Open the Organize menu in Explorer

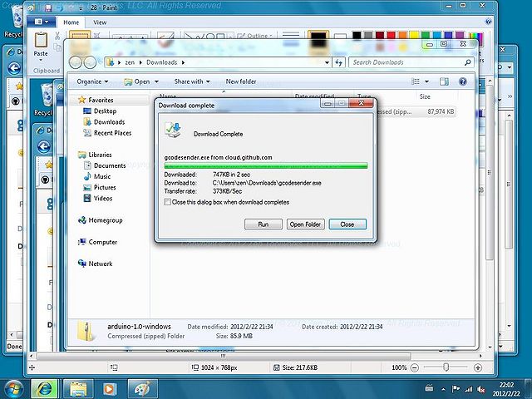pyautogui.click(x=92, y=81)
